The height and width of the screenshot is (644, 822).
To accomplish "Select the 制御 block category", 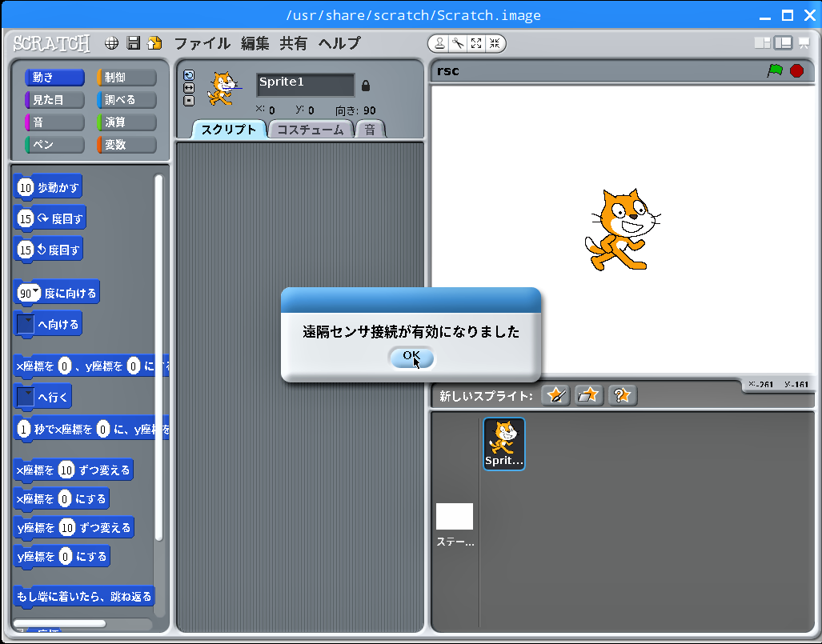I will pyautogui.click(x=127, y=78).
